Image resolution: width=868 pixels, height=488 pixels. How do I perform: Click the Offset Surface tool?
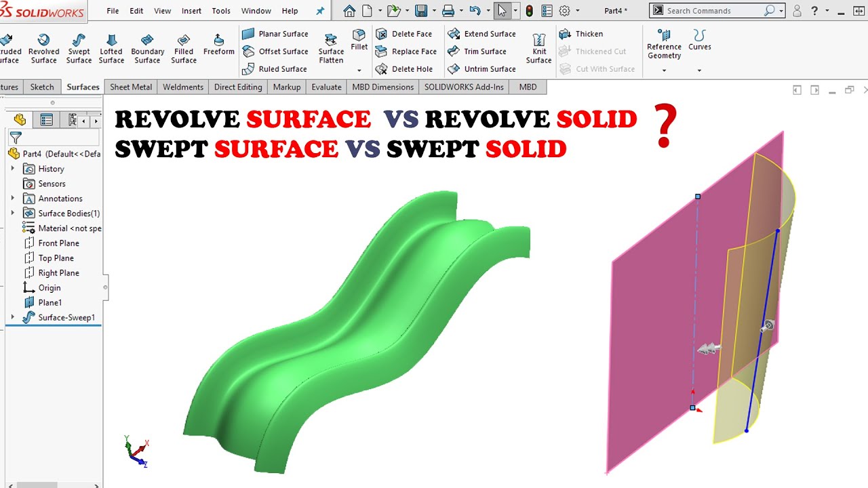click(x=275, y=52)
